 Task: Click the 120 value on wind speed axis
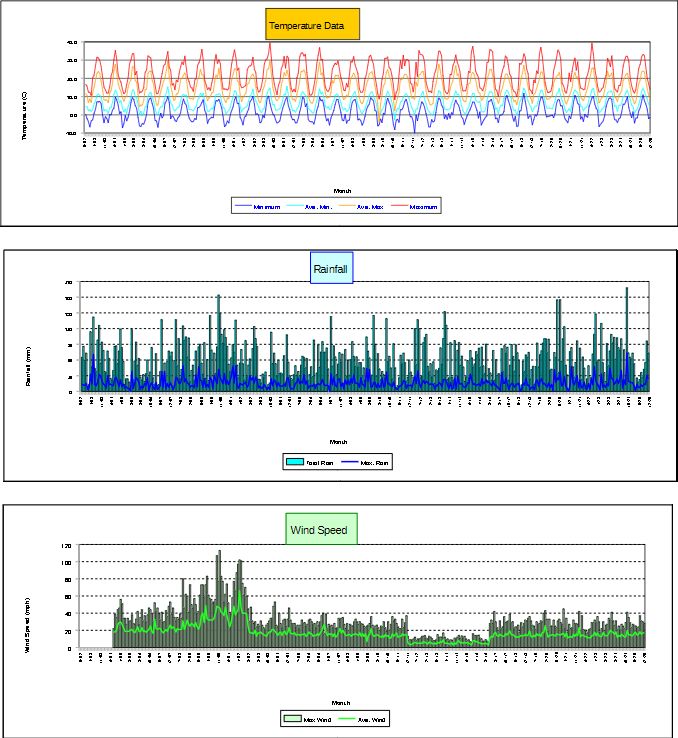click(67, 546)
